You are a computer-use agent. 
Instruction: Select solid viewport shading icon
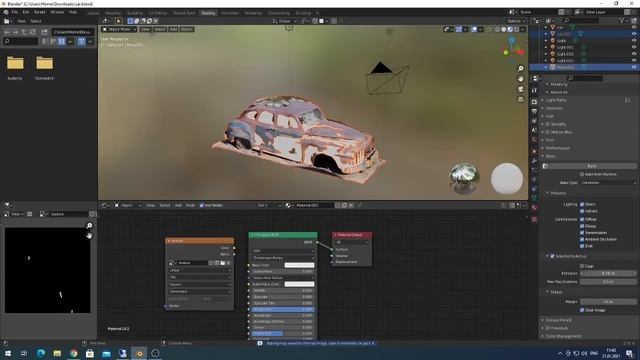[x=504, y=29]
